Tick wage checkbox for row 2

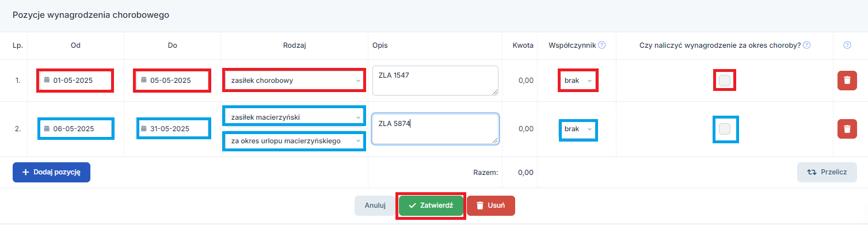(x=725, y=129)
